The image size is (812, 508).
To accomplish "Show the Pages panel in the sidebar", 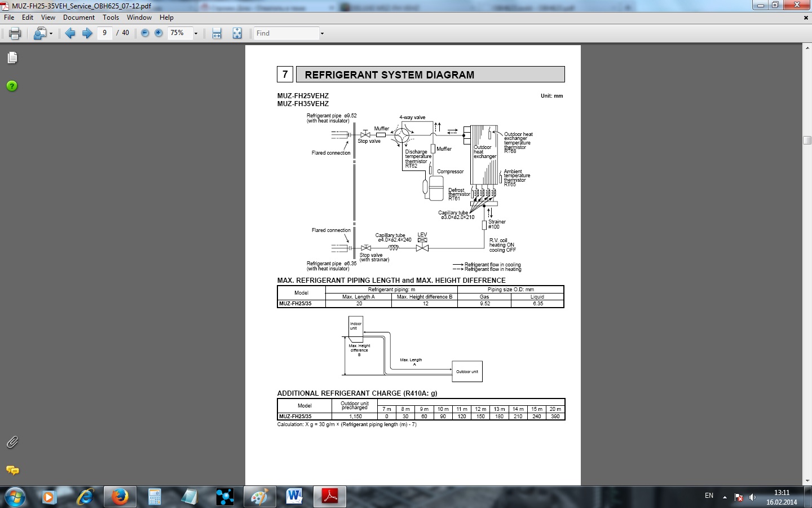I will tap(12, 58).
